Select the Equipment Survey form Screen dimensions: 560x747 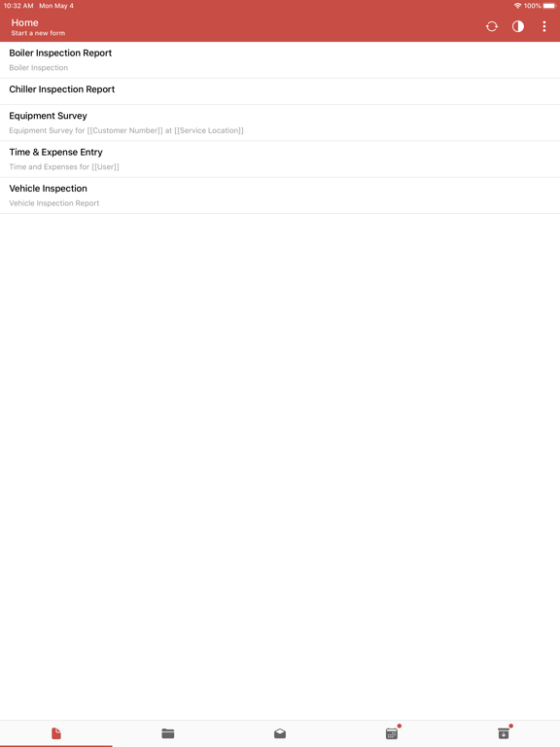[280, 123]
